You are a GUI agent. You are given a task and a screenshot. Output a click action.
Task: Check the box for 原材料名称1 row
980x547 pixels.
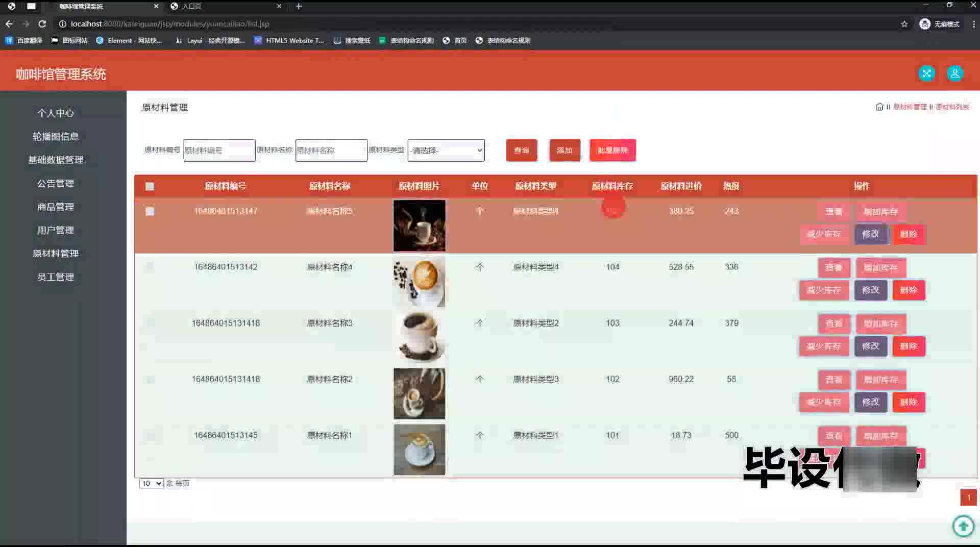click(150, 435)
